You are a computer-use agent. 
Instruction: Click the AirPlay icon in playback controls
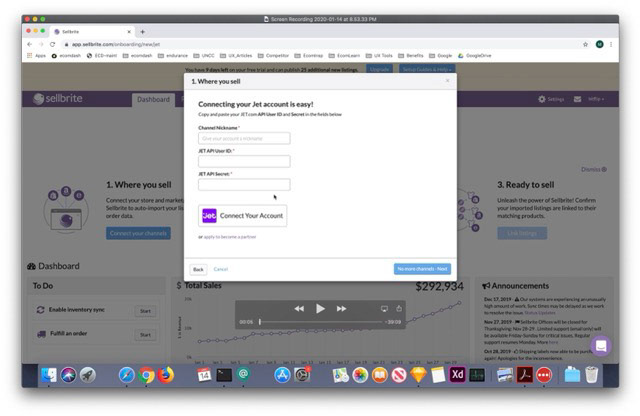point(384,309)
